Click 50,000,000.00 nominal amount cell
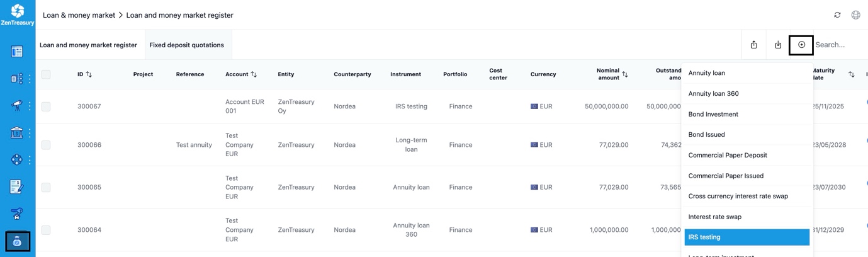Screen dimensions: 868x257 tap(606, 106)
